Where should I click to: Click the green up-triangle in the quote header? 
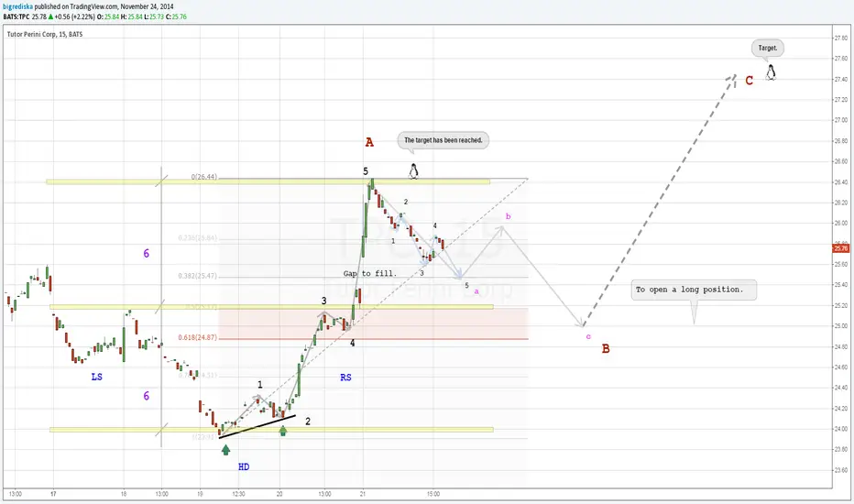(x=50, y=16)
